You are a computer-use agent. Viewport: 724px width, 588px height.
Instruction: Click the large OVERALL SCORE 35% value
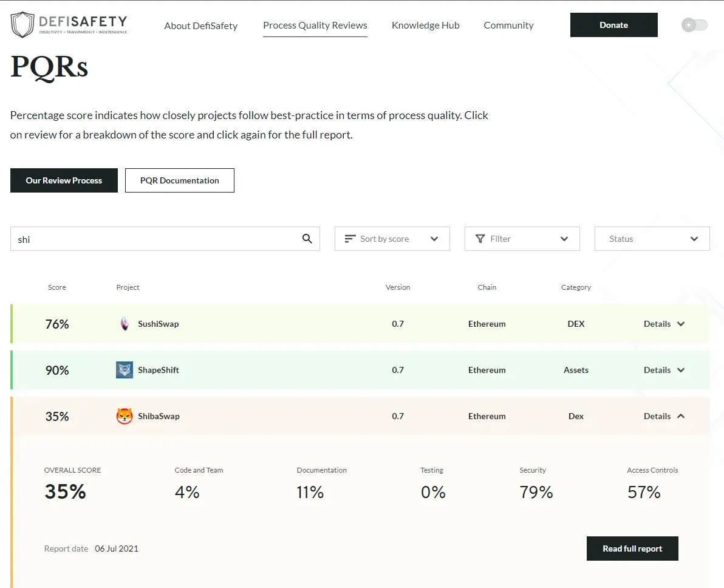(x=65, y=491)
